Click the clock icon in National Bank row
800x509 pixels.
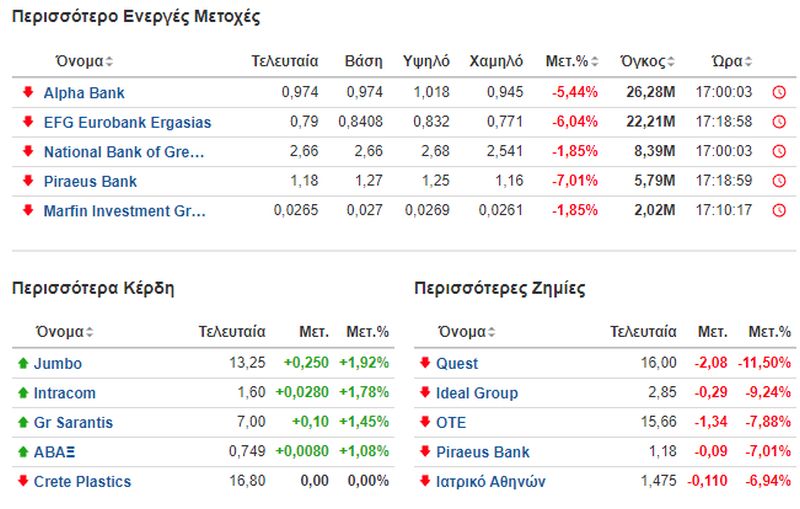(779, 151)
